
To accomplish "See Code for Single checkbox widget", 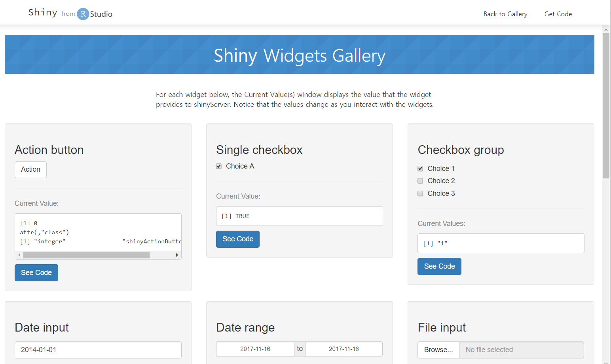I will pyautogui.click(x=238, y=239).
